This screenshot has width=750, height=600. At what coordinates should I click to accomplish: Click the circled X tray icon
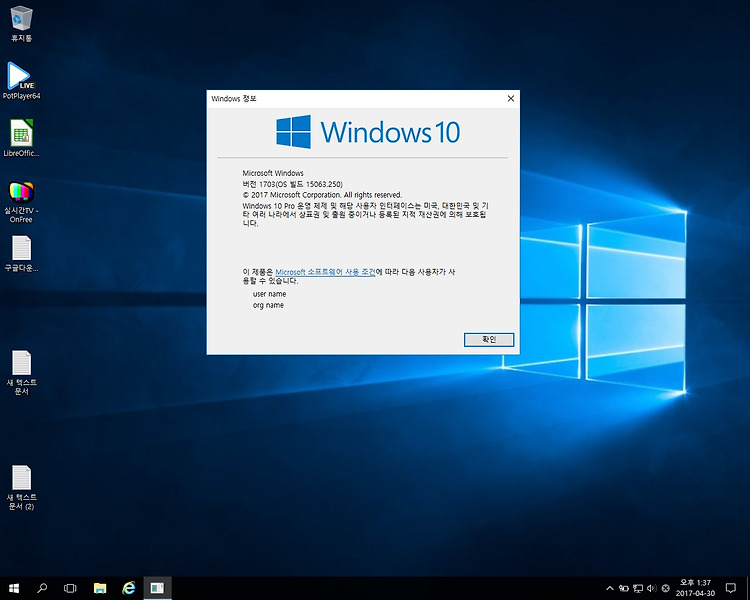coord(665,588)
